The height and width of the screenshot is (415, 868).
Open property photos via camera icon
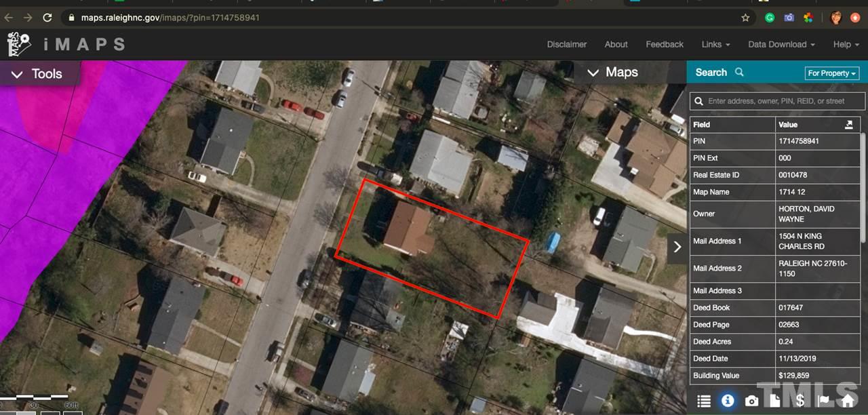tap(752, 401)
